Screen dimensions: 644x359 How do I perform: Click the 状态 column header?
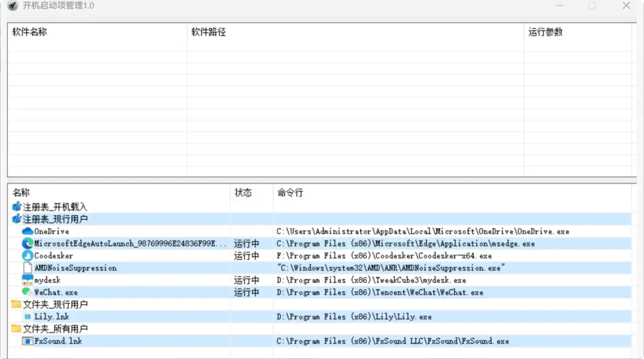tap(243, 193)
